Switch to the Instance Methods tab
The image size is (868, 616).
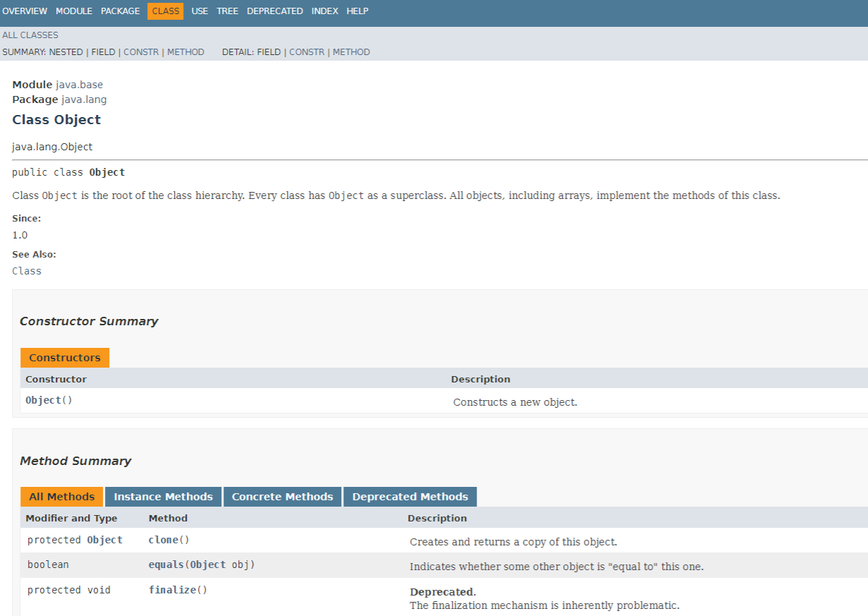pos(163,497)
